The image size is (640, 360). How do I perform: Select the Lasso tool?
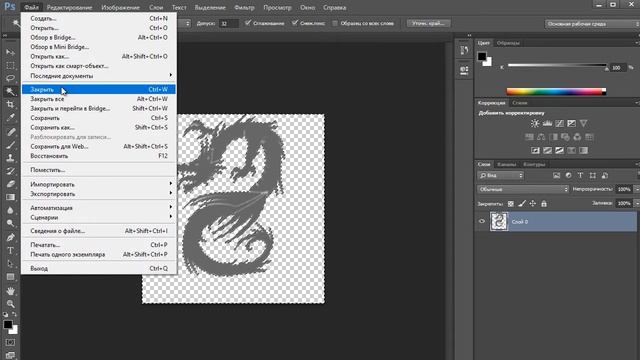tap(10, 78)
